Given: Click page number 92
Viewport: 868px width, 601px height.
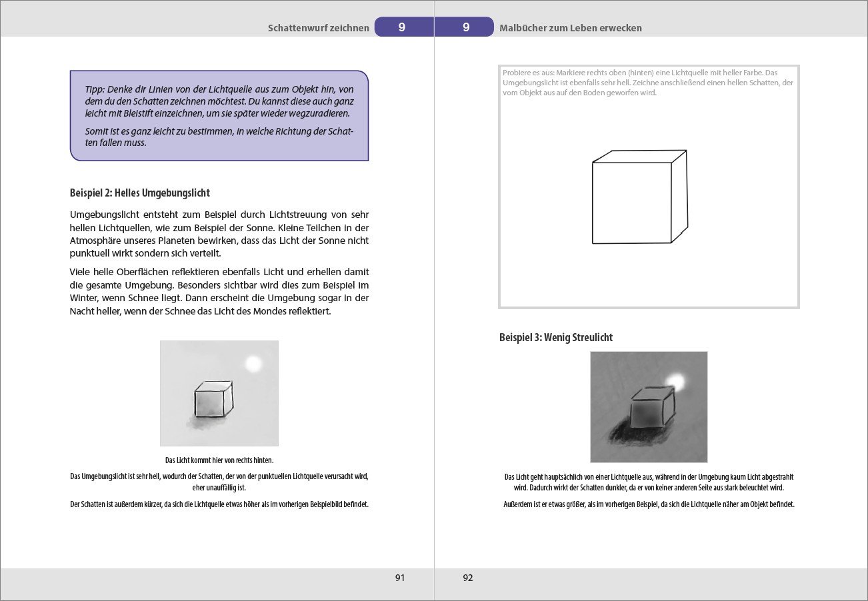Looking at the screenshot, I should [x=467, y=578].
